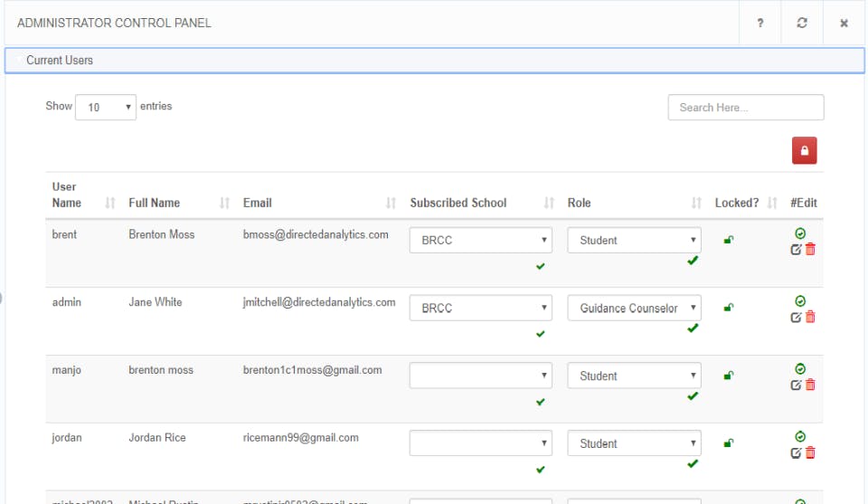Delete user jordan via the red trash icon
Image resolution: width=868 pixels, height=504 pixels.
pyautogui.click(x=810, y=452)
